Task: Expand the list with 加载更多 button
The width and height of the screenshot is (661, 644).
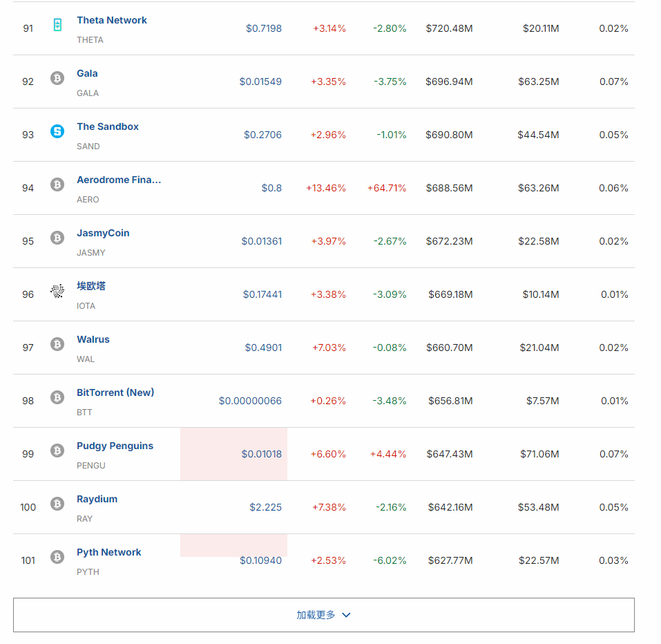Action: click(x=324, y=615)
